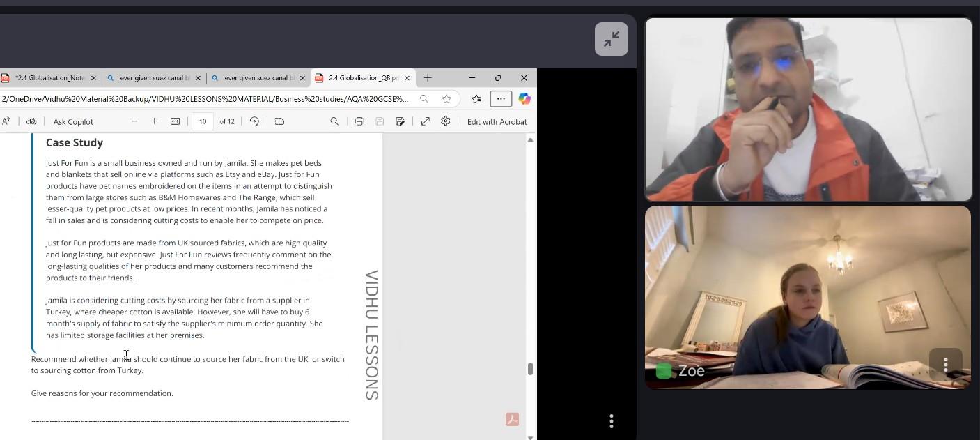980x440 pixels.
Task: Enter PDF full screen mode
Action: point(425,121)
